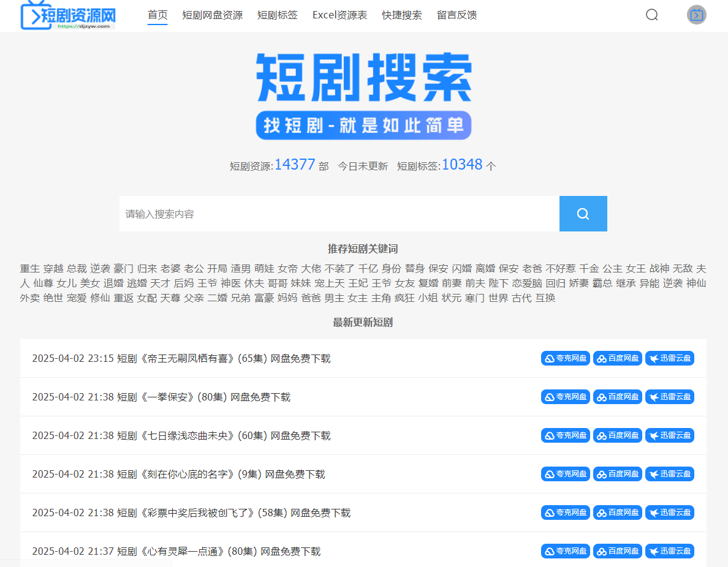Select the Excel资源表 tab in the navbar
The image size is (728, 567).
point(339,15)
